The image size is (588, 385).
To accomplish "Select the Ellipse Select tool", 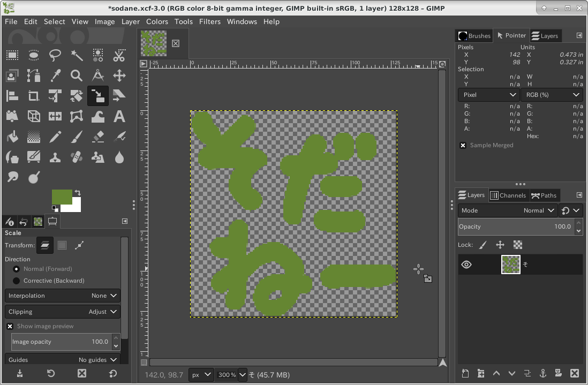I will coord(34,56).
